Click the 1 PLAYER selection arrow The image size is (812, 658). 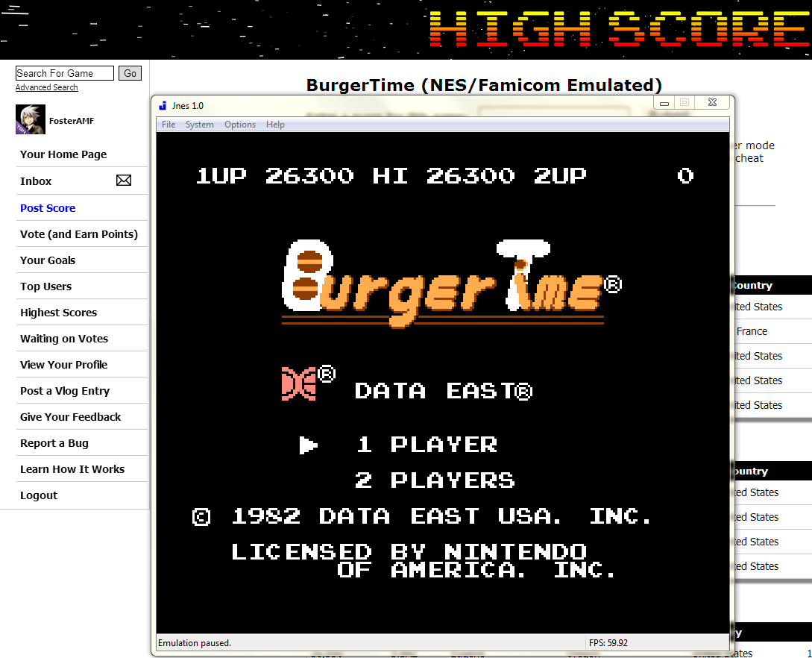(308, 445)
